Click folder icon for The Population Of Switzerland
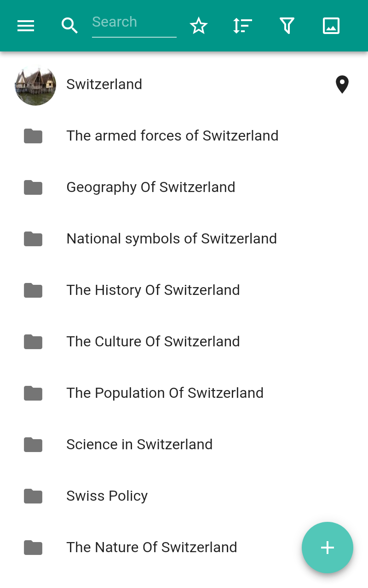The image size is (368, 588). [x=33, y=393]
